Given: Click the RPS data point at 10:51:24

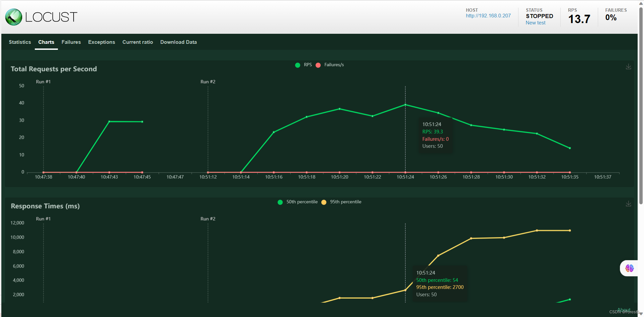Looking at the screenshot, I should point(405,105).
